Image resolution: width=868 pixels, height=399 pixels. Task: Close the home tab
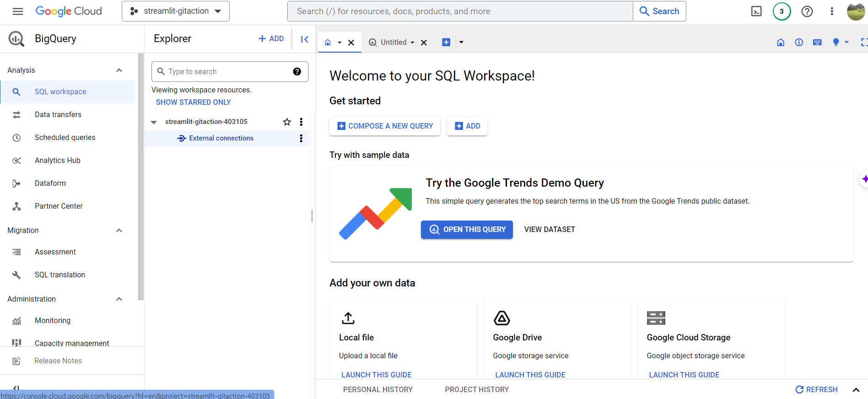(351, 43)
